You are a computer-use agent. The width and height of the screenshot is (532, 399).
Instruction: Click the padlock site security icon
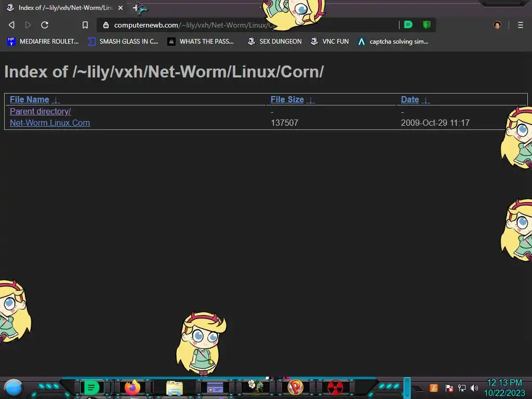[106, 25]
